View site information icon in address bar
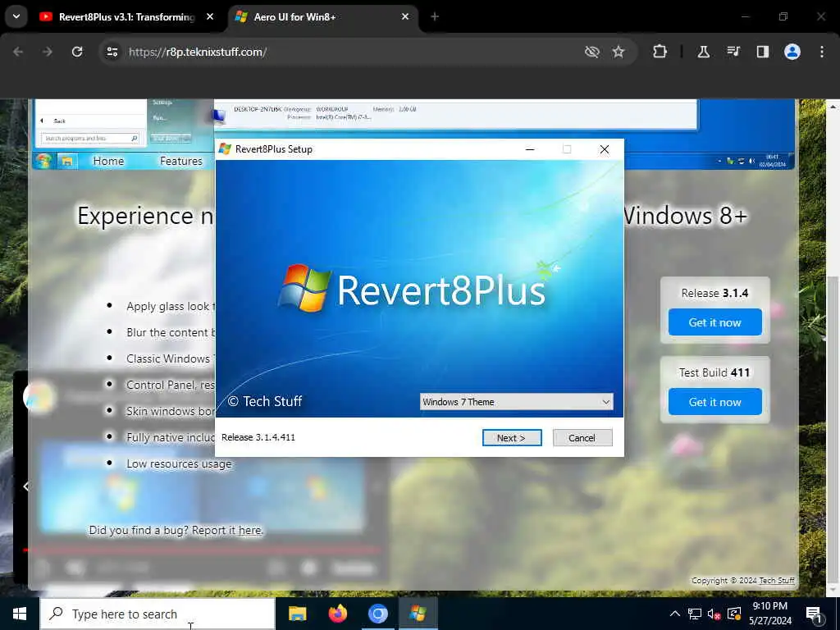Screen dimensions: 840x630 tap(112, 52)
